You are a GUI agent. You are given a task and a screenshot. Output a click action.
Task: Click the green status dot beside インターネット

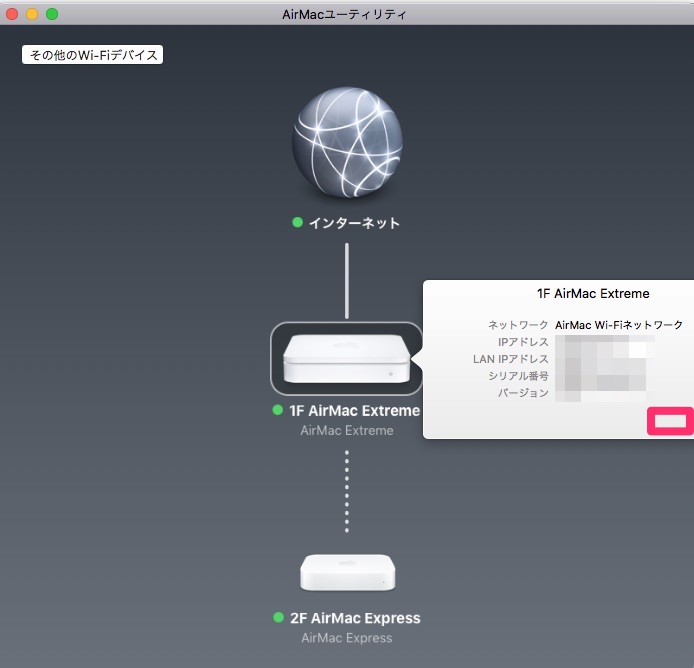point(297,222)
